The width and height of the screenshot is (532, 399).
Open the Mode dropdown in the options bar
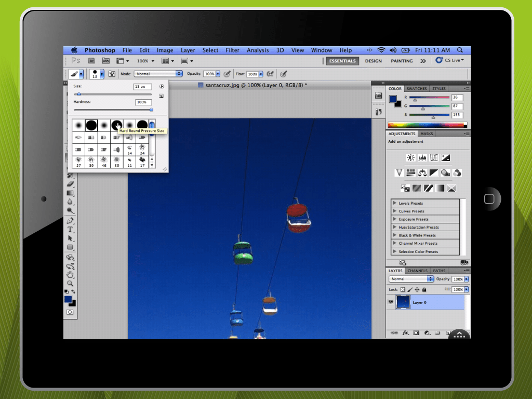click(x=158, y=73)
